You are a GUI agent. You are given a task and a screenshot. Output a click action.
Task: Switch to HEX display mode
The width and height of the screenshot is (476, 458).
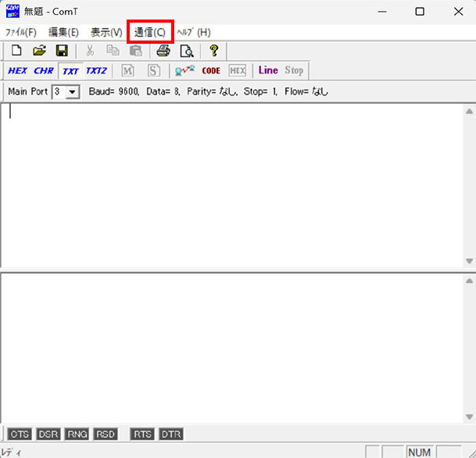coord(17,70)
